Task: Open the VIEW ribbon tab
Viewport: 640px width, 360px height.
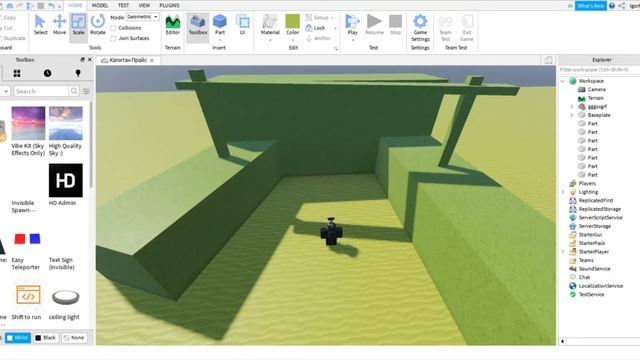Action: pos(144,5)
